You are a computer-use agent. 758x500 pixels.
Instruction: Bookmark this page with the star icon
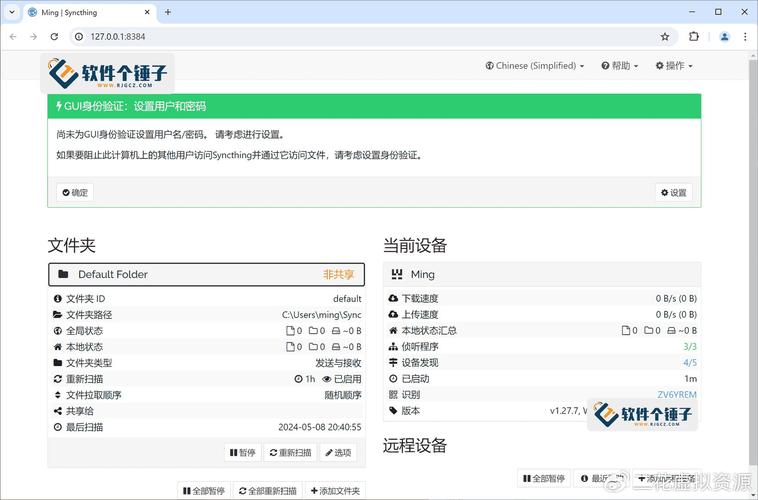coord(664,36)
